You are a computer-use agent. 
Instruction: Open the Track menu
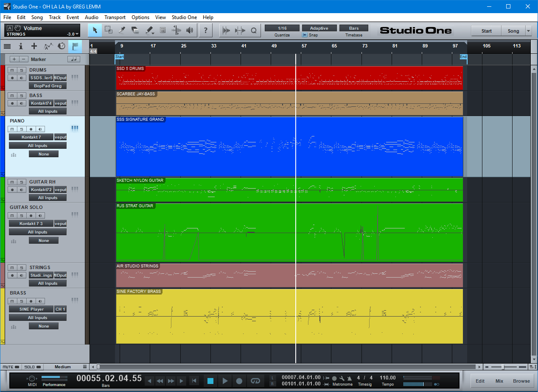tap(55, 17)
